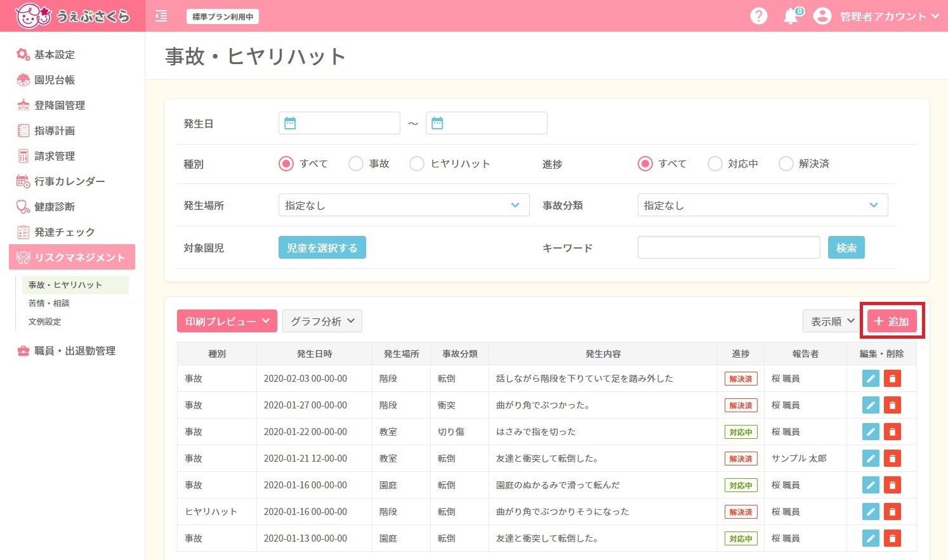Screen dimensions: 948x560
Task: Select 対応中 radio for 進捗
Action: (715, 164)
